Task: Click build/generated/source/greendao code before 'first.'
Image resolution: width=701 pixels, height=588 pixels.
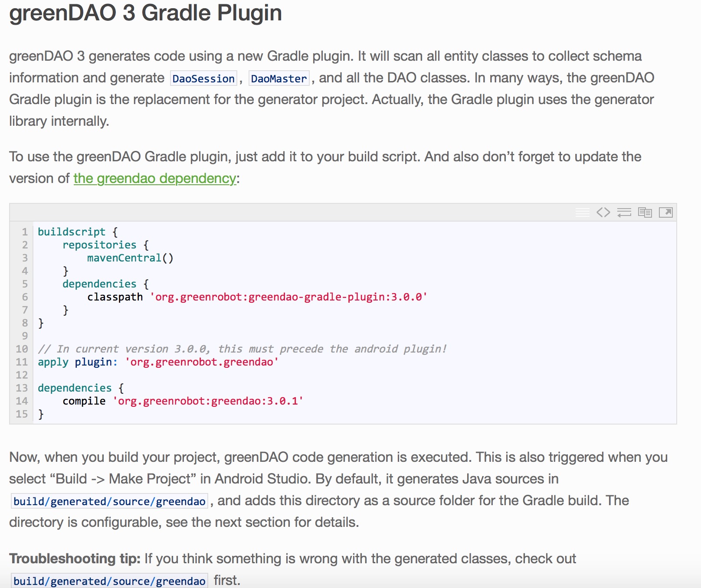Action: coord(109,581)
